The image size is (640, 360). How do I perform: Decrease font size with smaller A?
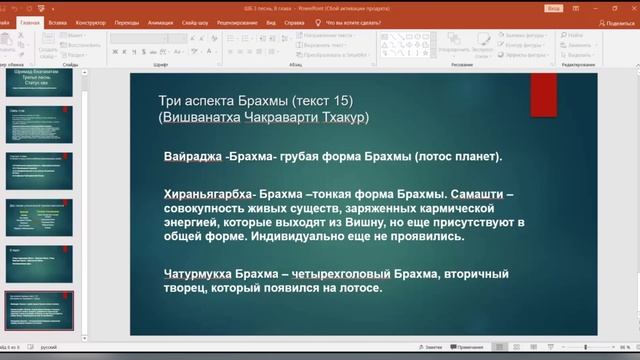click(202, 38)
